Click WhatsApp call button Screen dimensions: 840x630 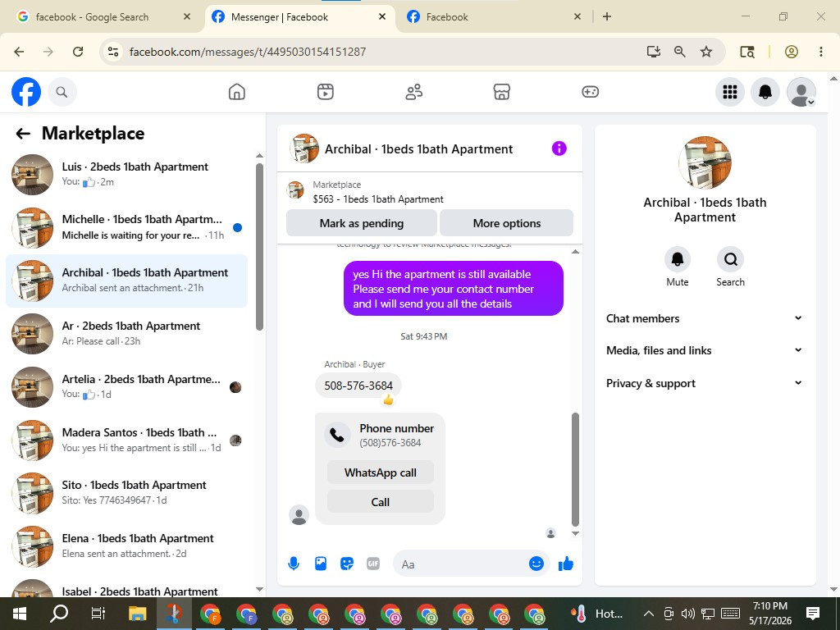click(381, 472)
